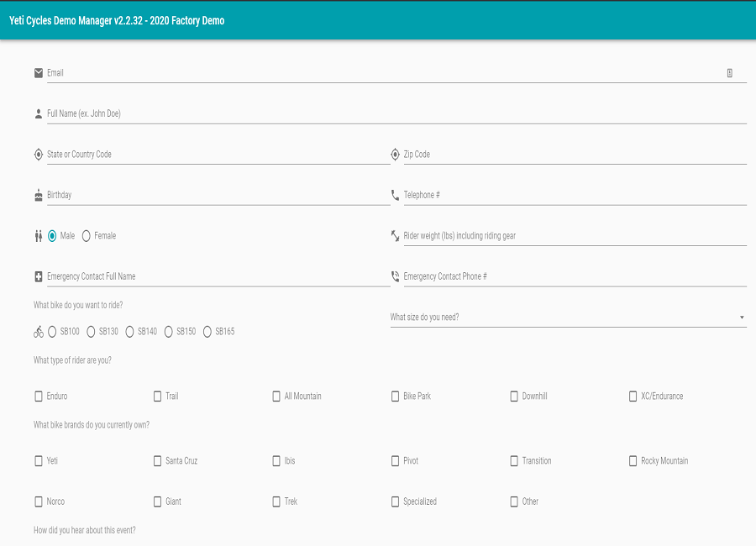Focus the State or Country Code field

[218, 155]
